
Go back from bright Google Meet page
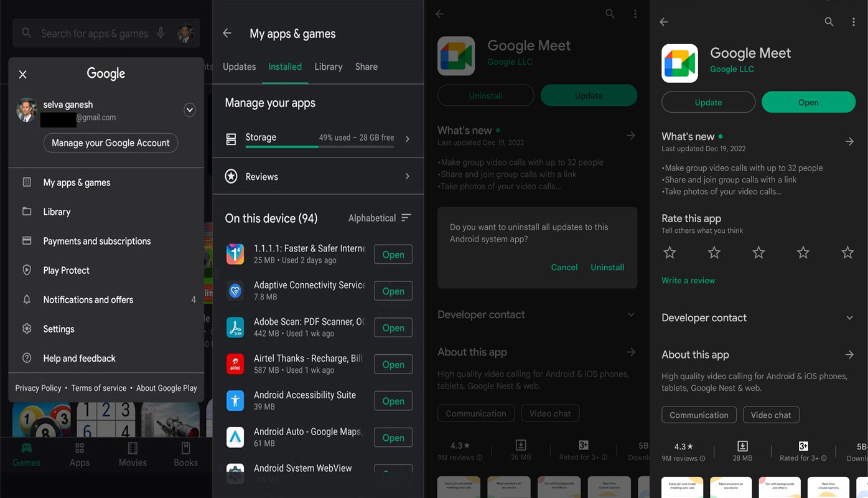(x=664, y=22)
